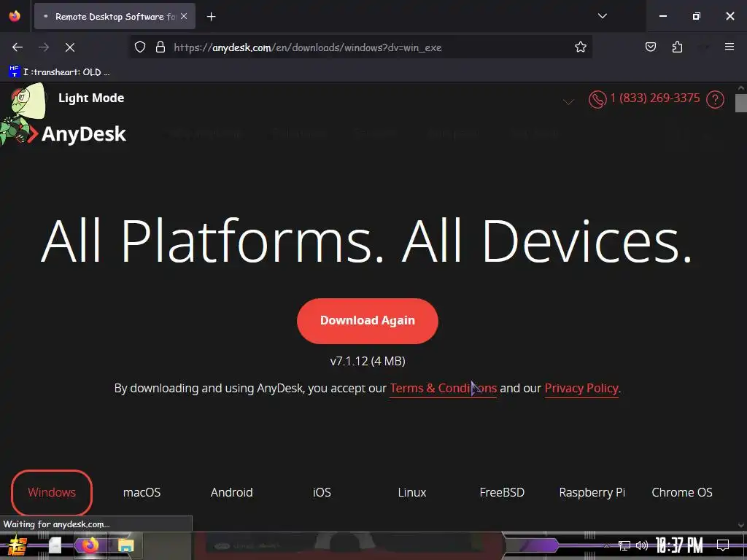Select the iOS platform tab
The height and width of the screenshot is (560, 747).
click(x=322, y=492)
